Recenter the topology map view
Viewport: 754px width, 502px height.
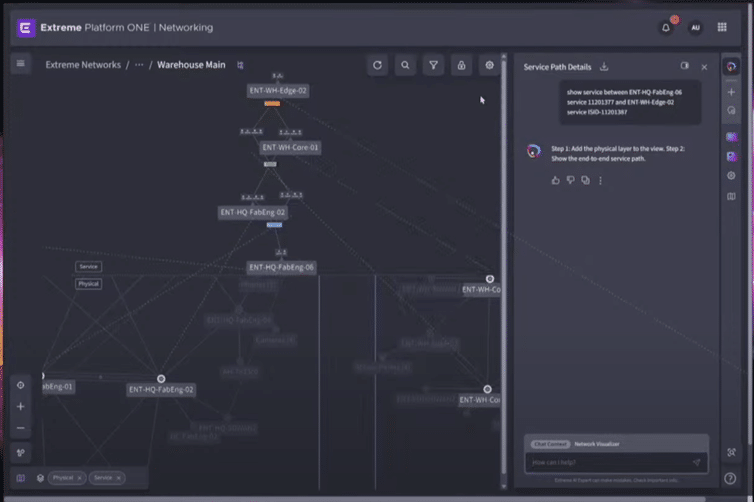coord(21,385)
